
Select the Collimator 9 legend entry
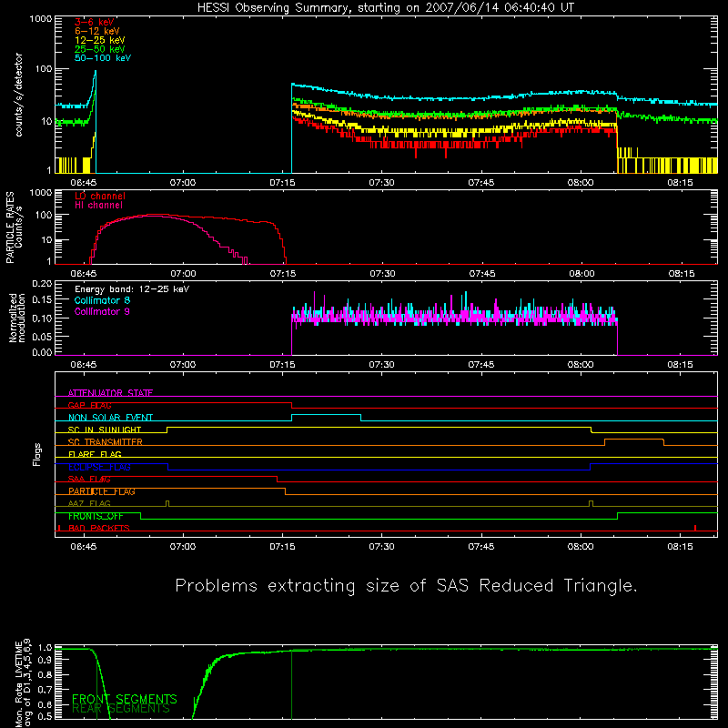click(x=102, y=311)
